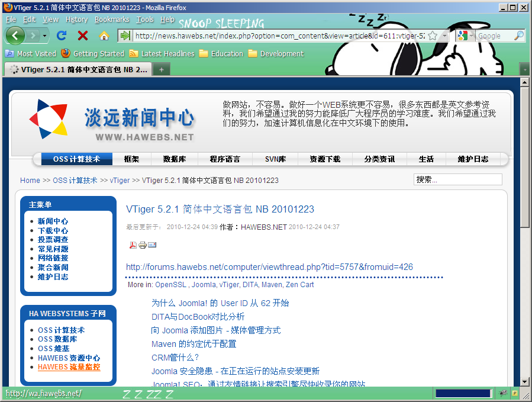Click the OpenSSL link in More in

[x=170, y=285]
